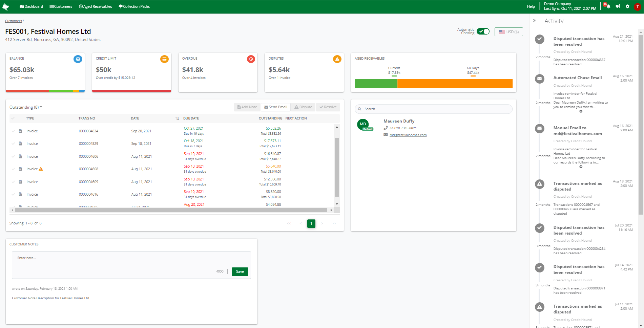Open the Customers menu
Screen dimensions: 644x328
pos(61,6)
